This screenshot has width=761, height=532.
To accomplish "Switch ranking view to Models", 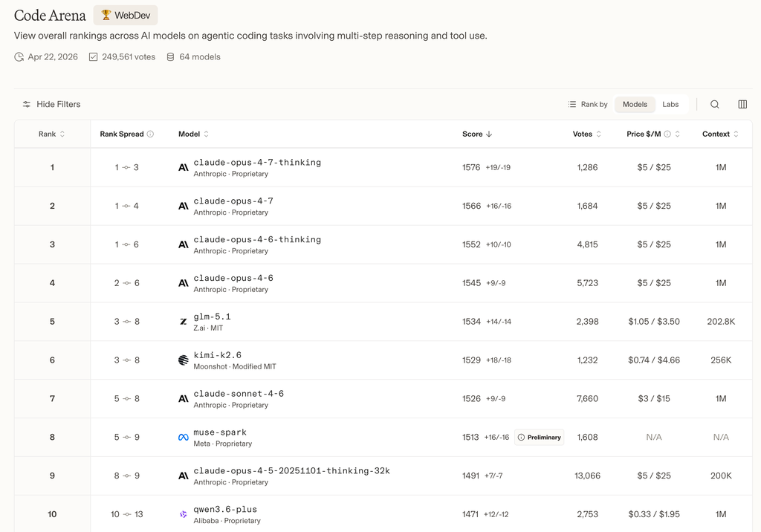I will (x=635, y=105).
